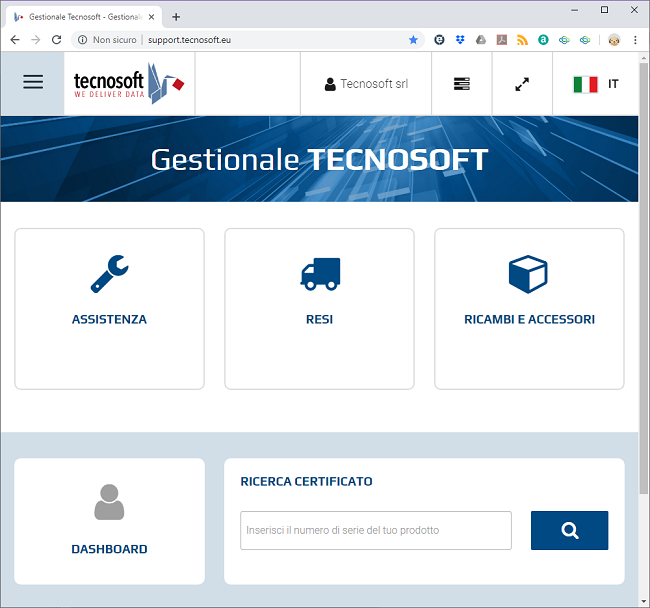The image size is (650, 608).
Task: Click the browser forward arrow
Action: click(x=36, y=40)
